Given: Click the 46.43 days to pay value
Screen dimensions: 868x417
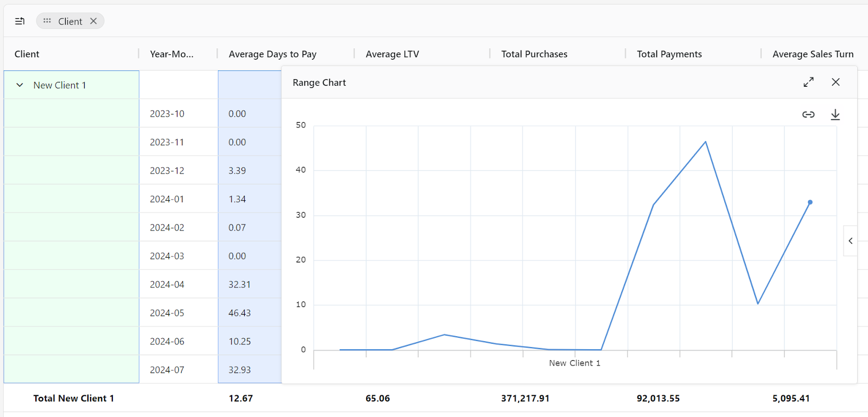Looking at the screenshot, I should coord(239,313).
